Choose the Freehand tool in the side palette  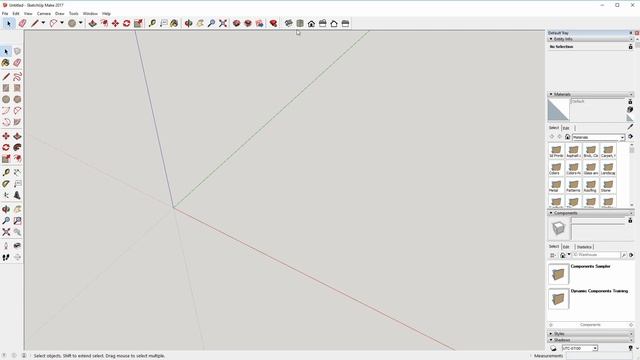(x=17, y=77)
